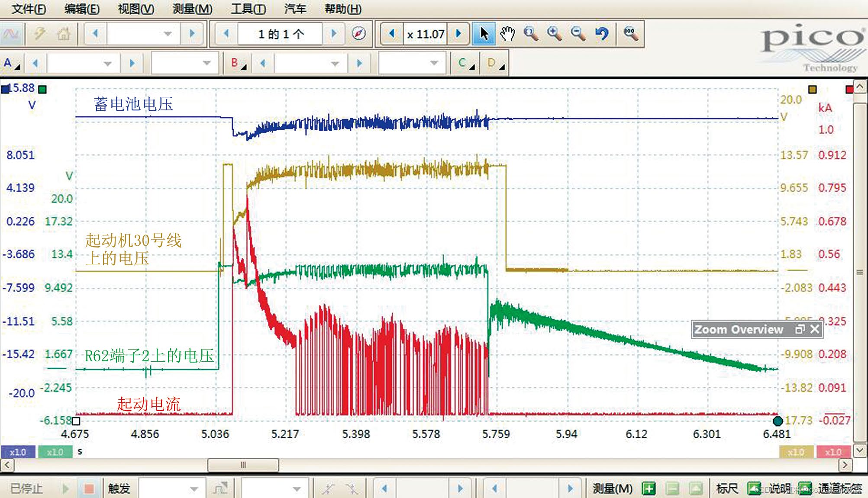Click the zoom-out magnifier icon
Image resolution: width=868 pixels, height=498 pixels.
point(578,34)
